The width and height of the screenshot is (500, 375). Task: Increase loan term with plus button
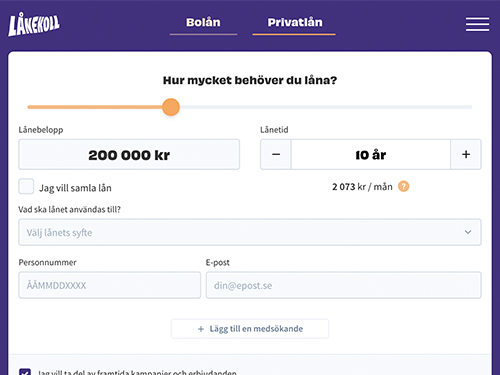[466, 155]
